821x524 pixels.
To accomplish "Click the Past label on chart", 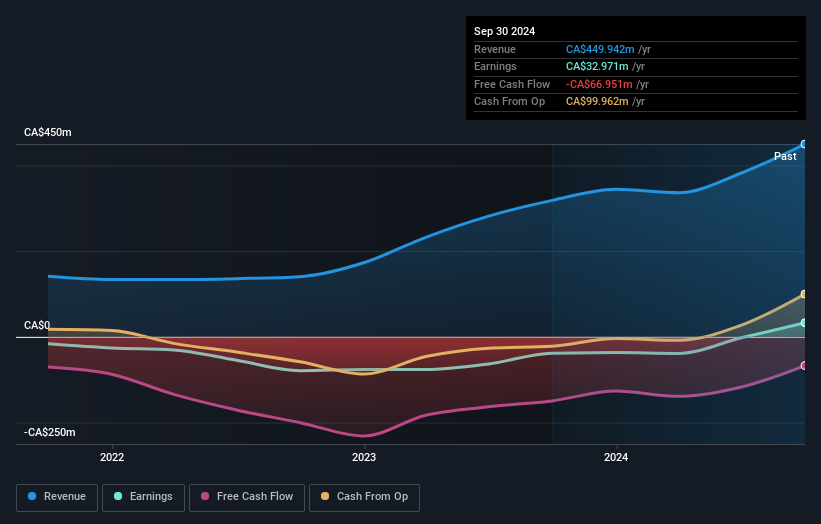I will point(785,156).
